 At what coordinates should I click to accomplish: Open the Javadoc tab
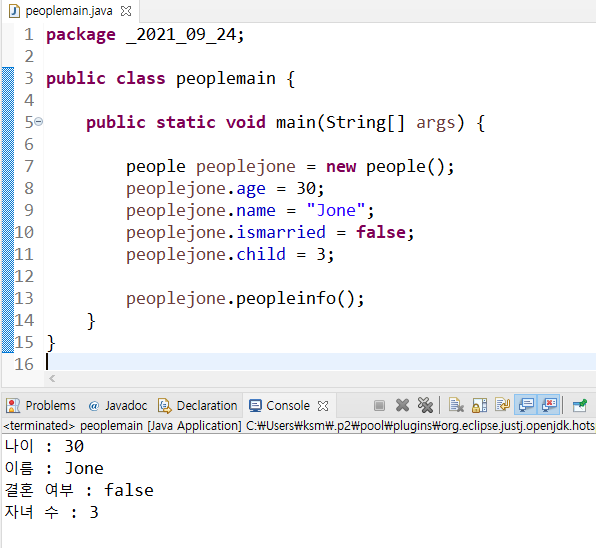click(117, 405)
